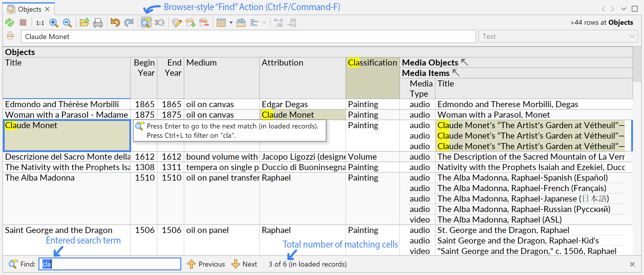644x275 pixels.
Task: Close the Find bar
Action: coord(632,264)
